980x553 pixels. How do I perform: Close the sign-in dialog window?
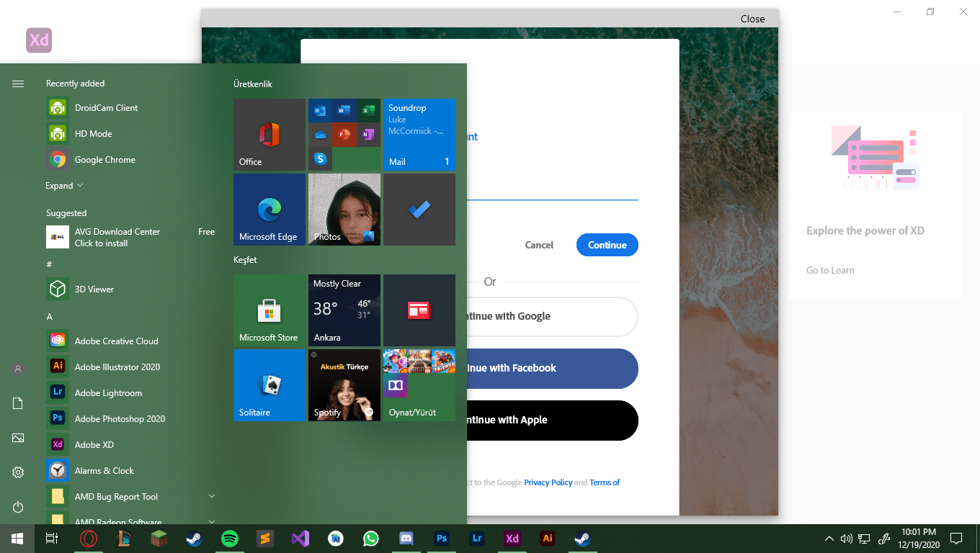pos(752,19)
